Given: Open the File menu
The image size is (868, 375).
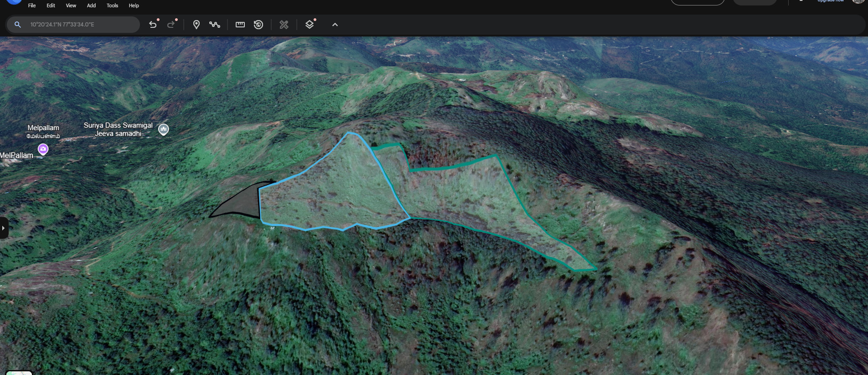Looking at the screenshot, I should 32,5.
